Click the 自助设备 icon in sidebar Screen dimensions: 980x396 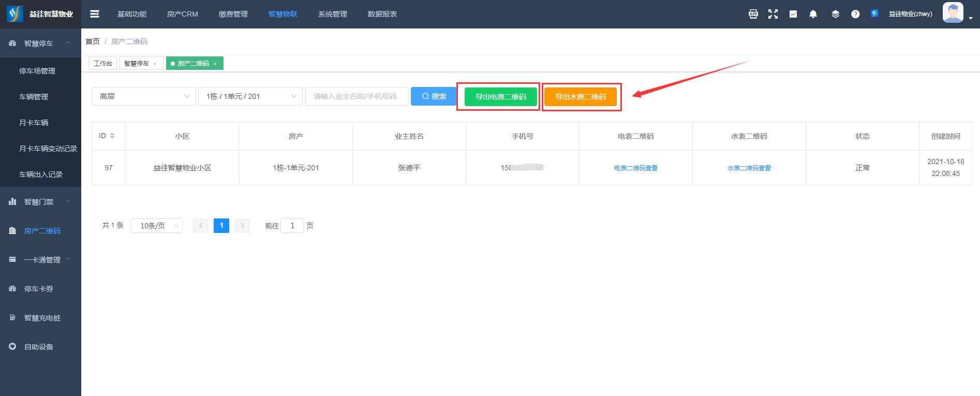(x=12, y=347)
